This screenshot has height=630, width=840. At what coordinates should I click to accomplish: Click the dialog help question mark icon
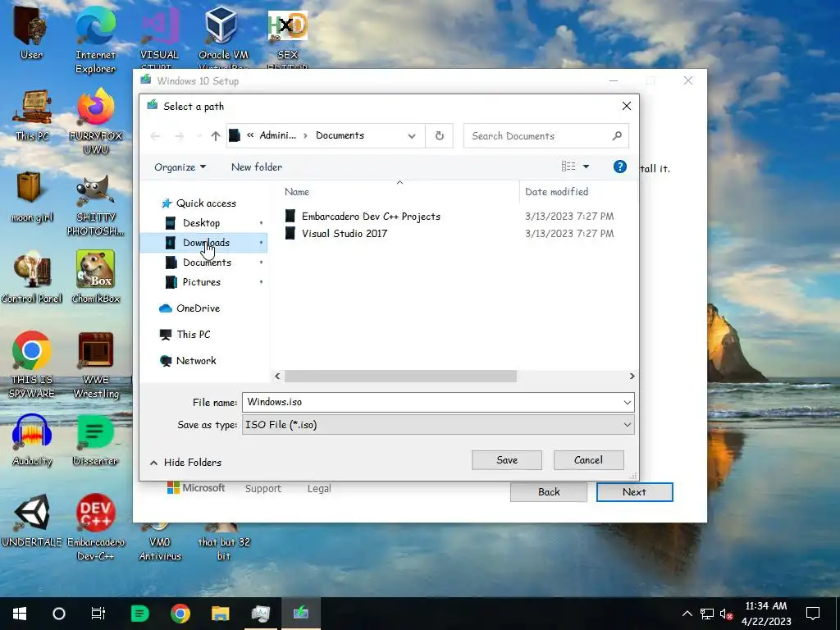pos(620,167)
